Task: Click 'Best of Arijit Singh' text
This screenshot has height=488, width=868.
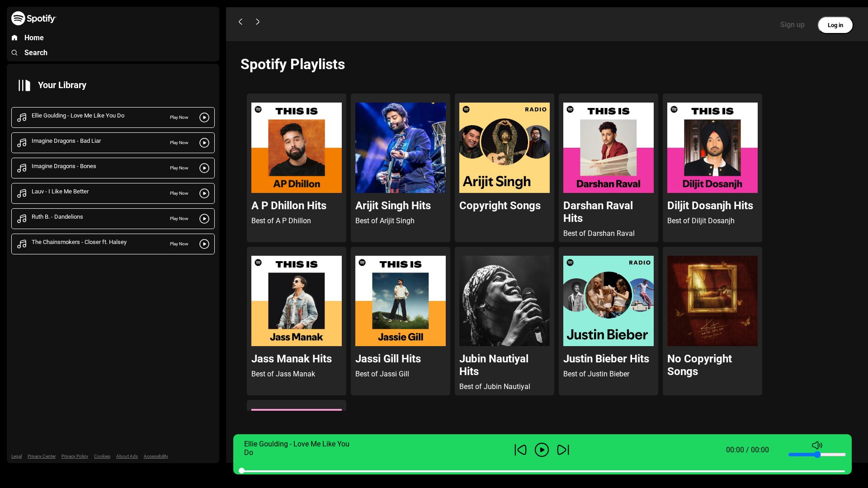Action: (x=385, y=221)
